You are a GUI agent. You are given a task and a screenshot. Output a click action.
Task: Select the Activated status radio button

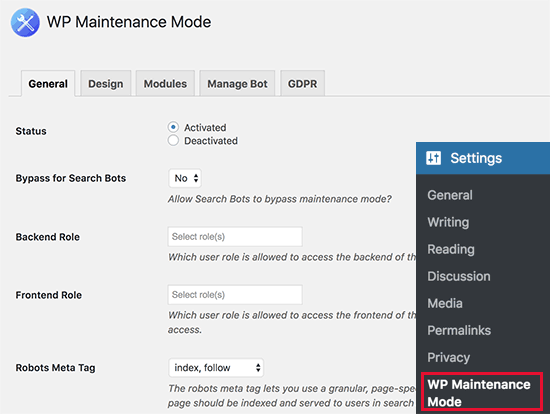pos(173,127)
